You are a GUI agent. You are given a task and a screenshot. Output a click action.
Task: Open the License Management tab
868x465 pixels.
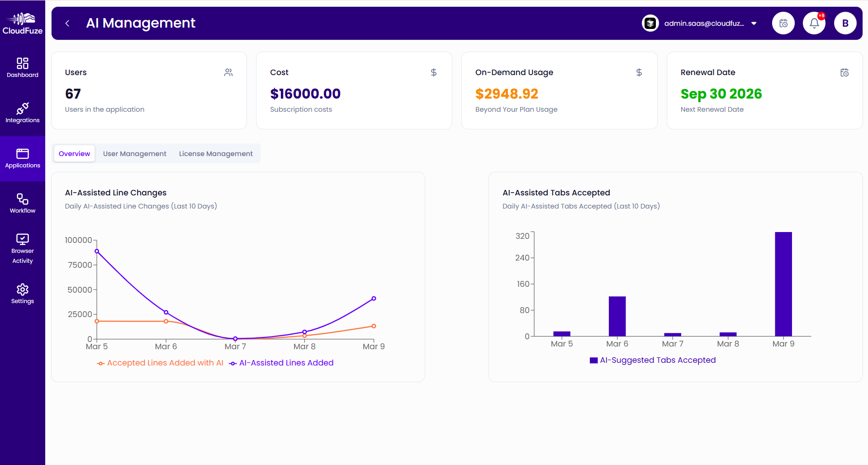(x=216, y=153)
